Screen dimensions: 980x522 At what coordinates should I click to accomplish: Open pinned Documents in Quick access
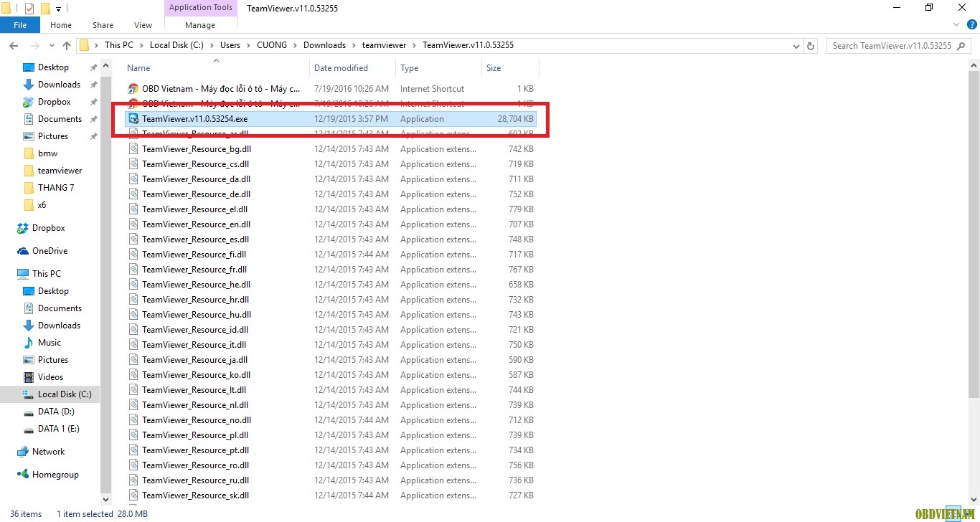point(60,119)
